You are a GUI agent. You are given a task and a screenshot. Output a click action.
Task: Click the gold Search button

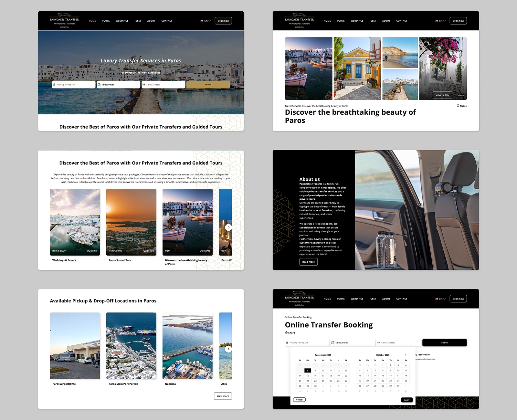tap(208, 85)
